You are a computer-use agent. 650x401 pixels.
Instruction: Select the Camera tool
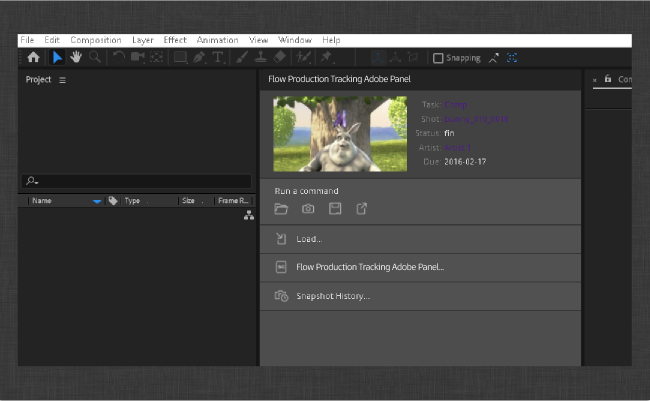tap(138, 57)
